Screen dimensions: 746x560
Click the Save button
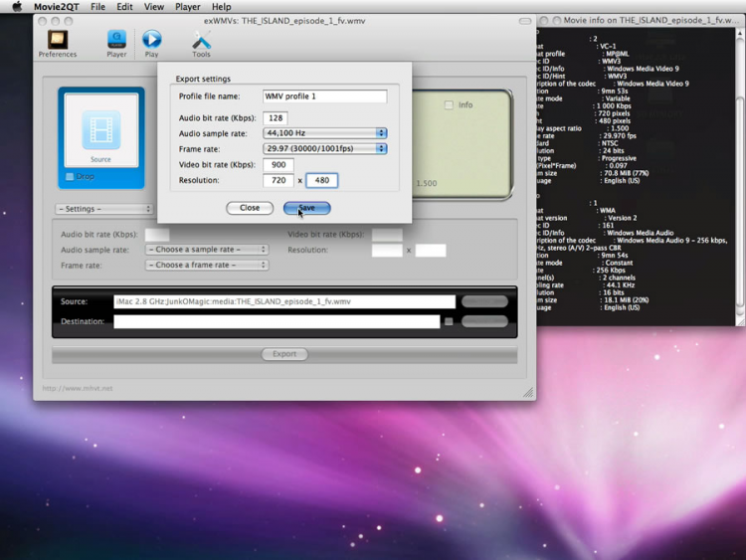coord(306,208)
